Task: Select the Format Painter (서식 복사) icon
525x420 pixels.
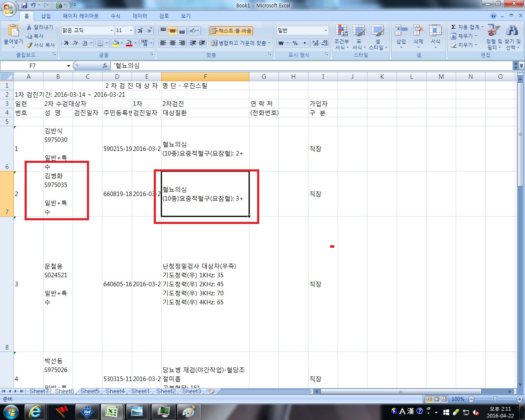Action: point(29,45)
